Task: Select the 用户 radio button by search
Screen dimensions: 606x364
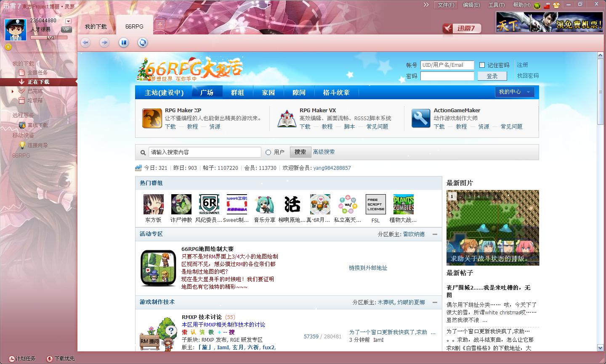Action: coord(268,152)
